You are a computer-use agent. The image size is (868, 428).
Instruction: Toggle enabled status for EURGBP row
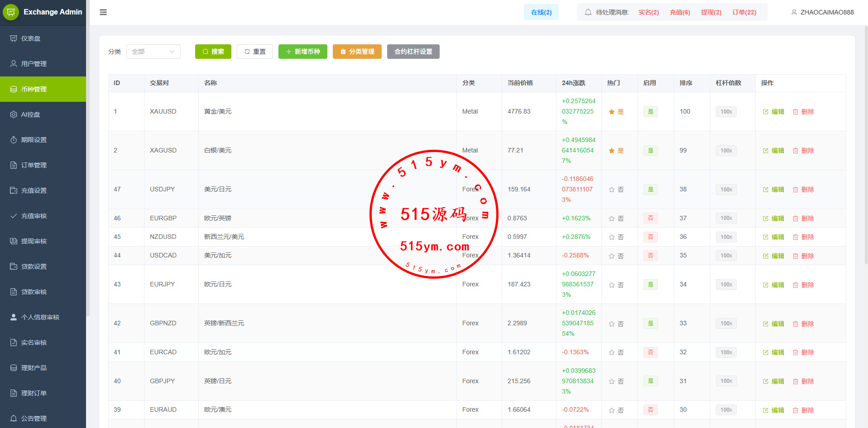tap(650, 218)
